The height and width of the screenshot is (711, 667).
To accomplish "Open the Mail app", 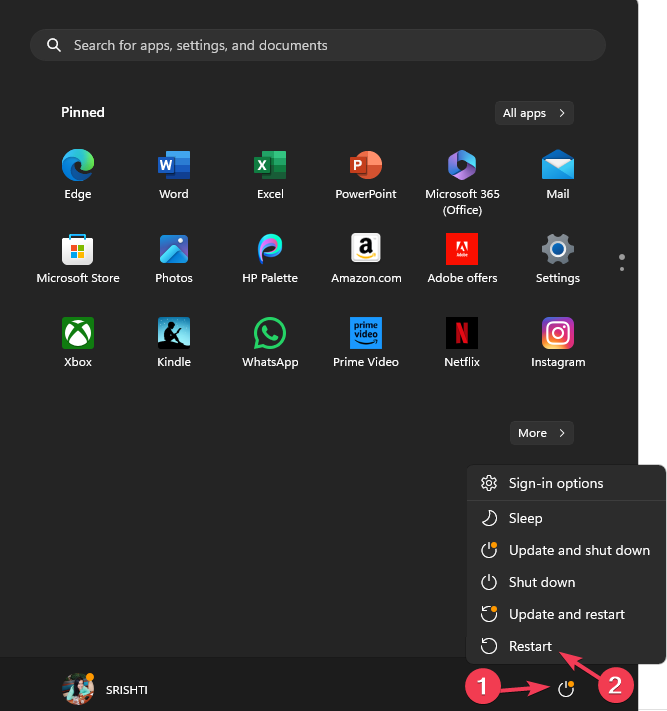I will tap(558, 174).
